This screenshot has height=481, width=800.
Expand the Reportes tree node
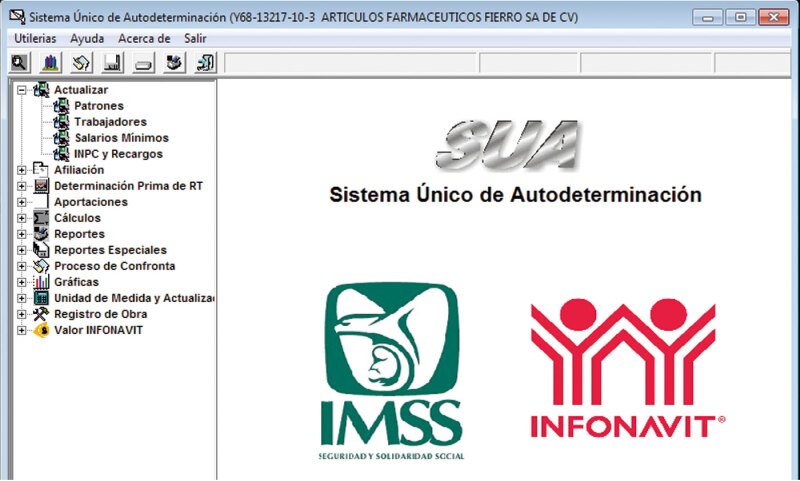point(21,234)
